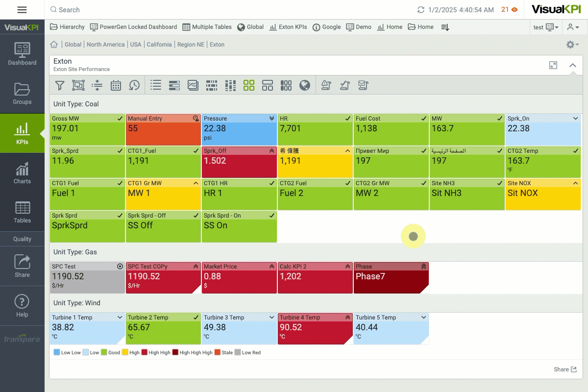Collapse the Exton panel with chevron
Image resolution: width=588 pixels, height=392 pixels.
click(x=572, y=65)
